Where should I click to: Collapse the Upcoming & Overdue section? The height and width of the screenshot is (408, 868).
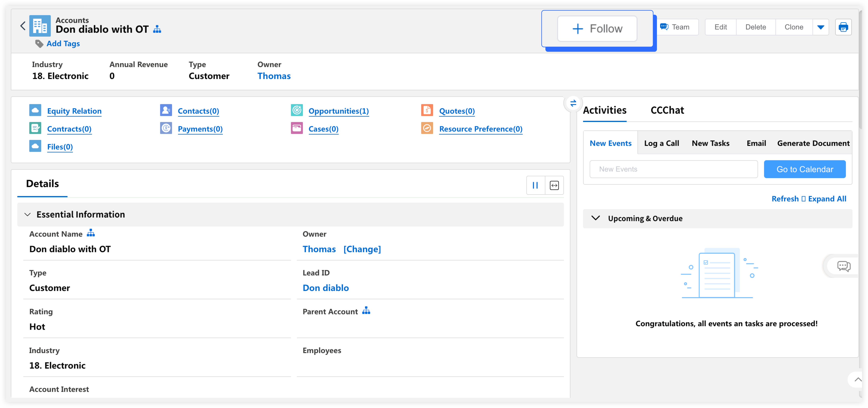(x=595, y=218)
